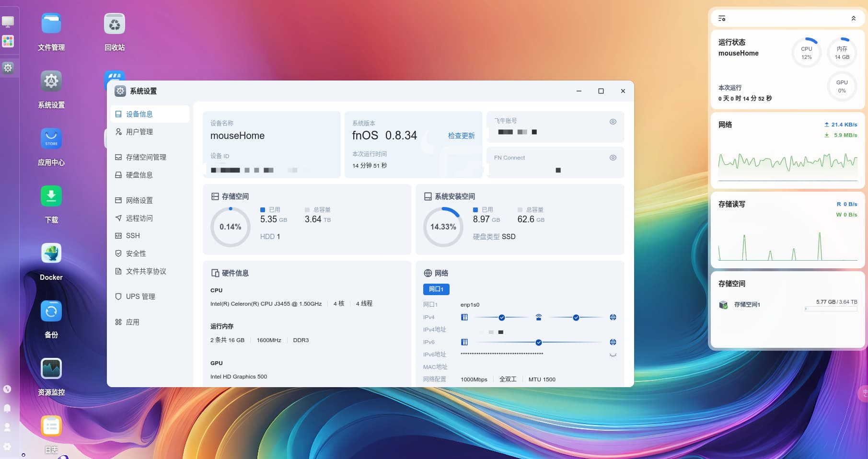The height and width of the screenshot is (459, 868).
Task: Click the 存储空间1 usage bar
Action: point(831,309)
